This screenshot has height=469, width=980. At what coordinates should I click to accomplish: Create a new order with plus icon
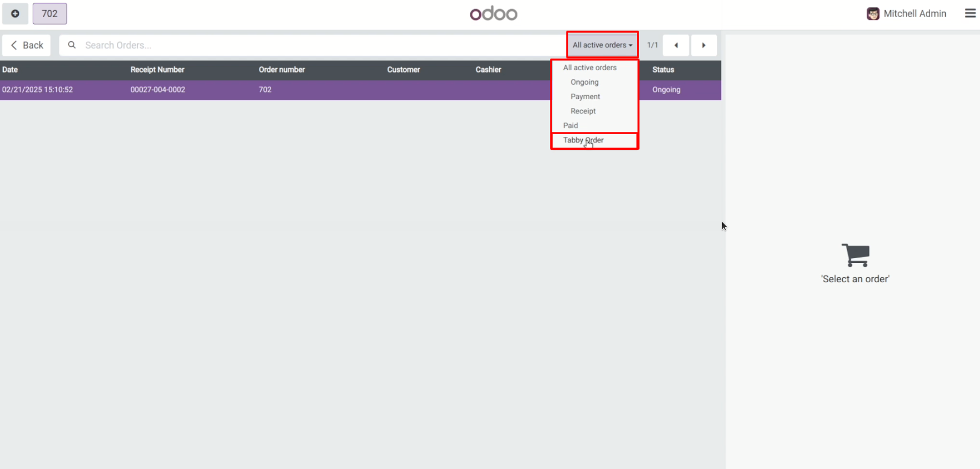tap(15, 13)
